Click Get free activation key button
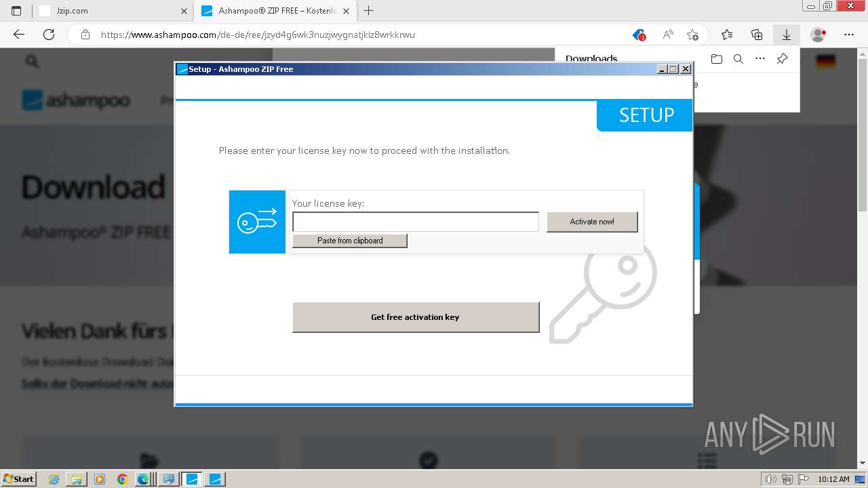The width and height of the screenshot is (868, 488). [x=416, y=317]
